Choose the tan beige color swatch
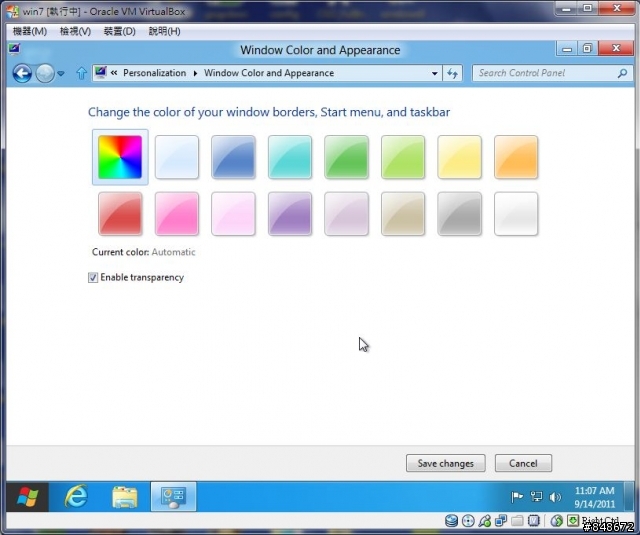The width and height of the screenshot is (640, 535). tap(403, 214)
